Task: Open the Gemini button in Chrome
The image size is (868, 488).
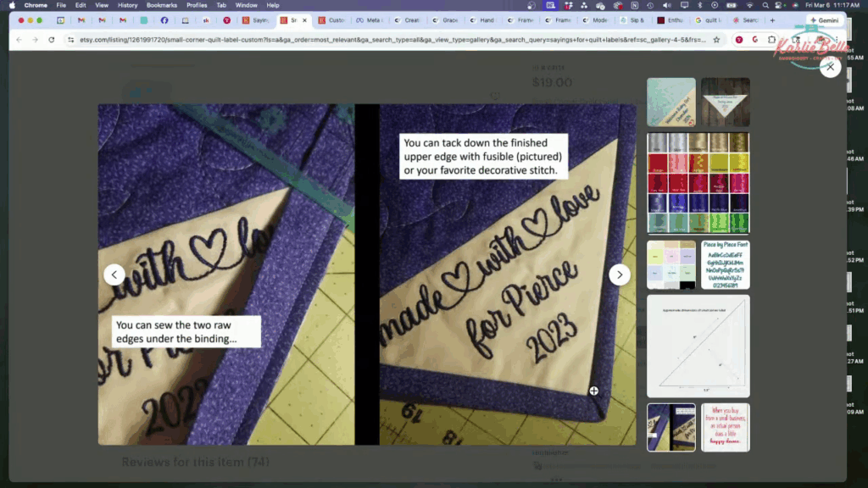Action: tap(824, 20)
